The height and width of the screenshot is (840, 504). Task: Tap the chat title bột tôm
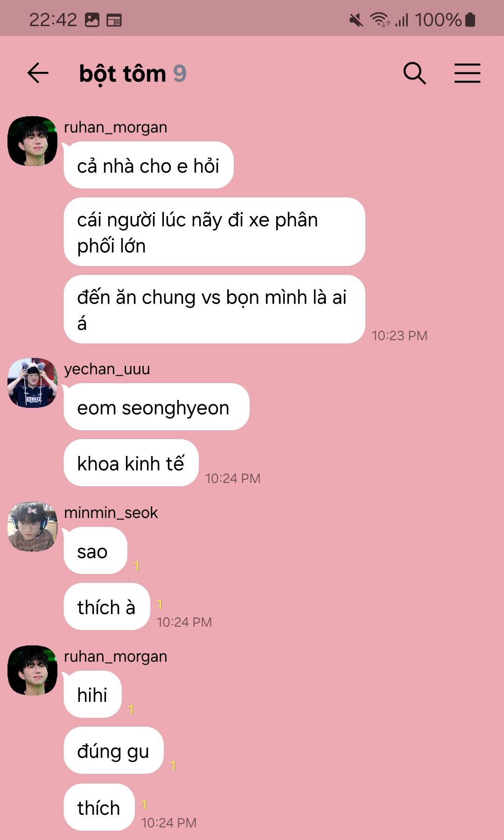[x=123, y=74]
